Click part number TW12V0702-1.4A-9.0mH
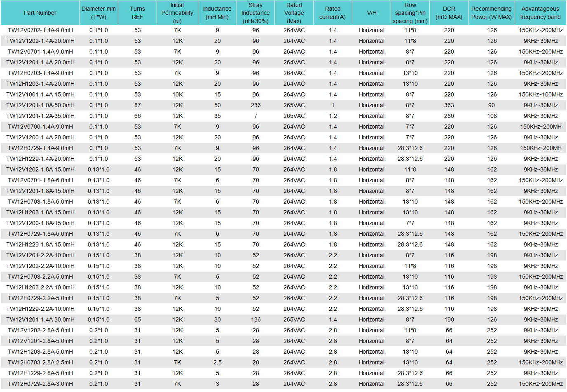Image resolution: width=567 pixels, height=392 pixels. click(x=40, y=30)
